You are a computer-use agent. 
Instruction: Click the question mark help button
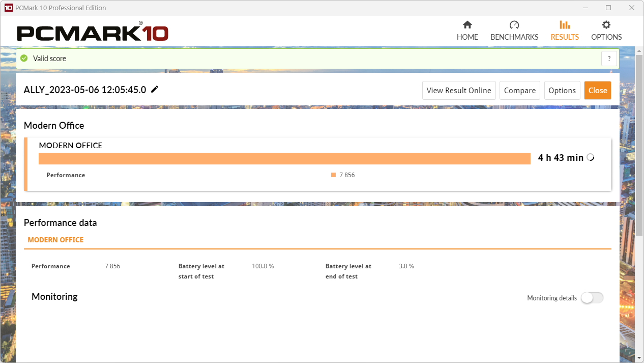point(609,59)
